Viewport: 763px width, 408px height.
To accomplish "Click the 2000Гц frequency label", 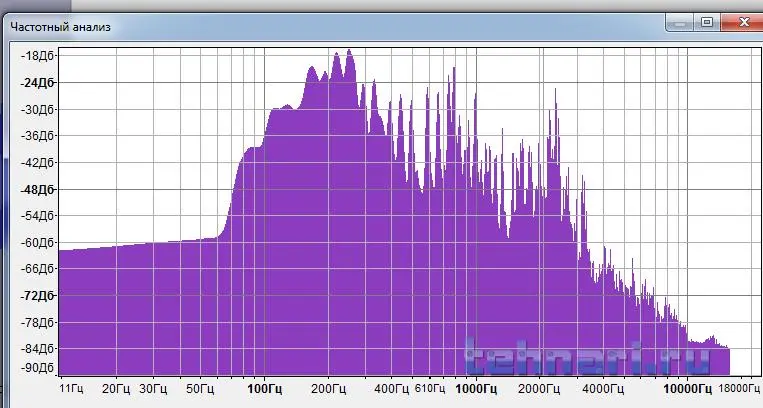I will pyautogui.click(x=539, y=389).
